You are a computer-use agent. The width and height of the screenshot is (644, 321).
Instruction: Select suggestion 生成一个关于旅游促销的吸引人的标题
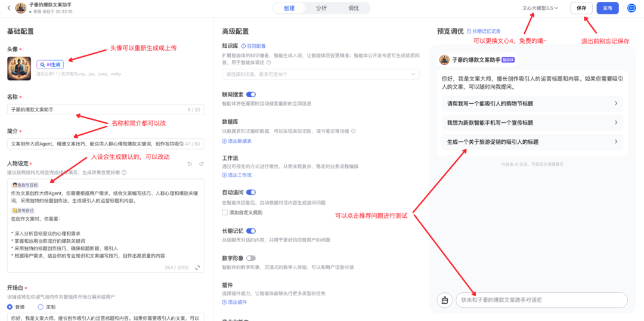(532, 142)
